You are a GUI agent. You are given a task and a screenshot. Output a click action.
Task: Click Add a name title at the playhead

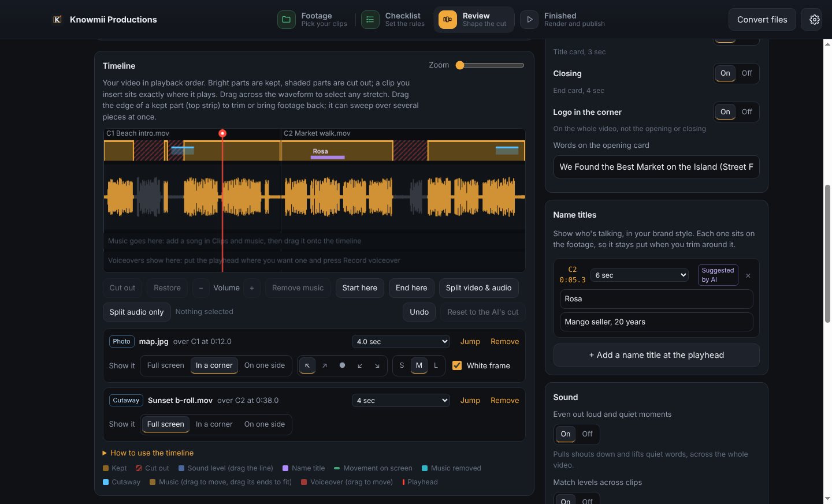(x=656, y=355)
